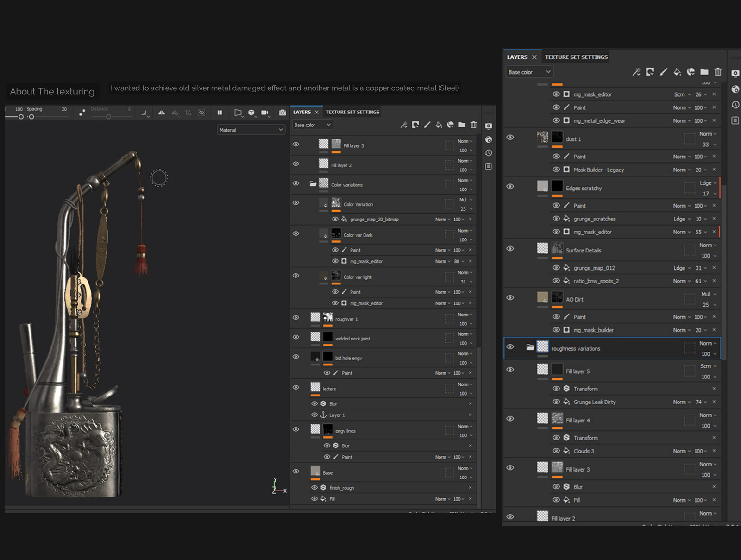Collapse the Color variations folder

(313, 183)
